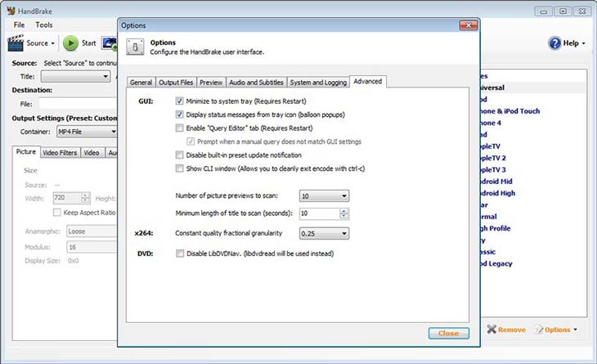This screenshot has width=597, height=364.
Task: Open the Modulus 16 dropdown
Action: pos(92,247)
